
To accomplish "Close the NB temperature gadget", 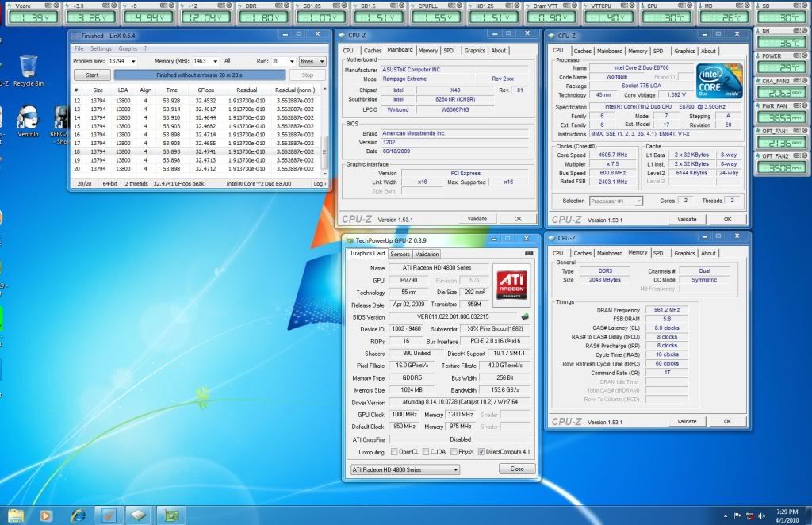I will click(805, 31).
